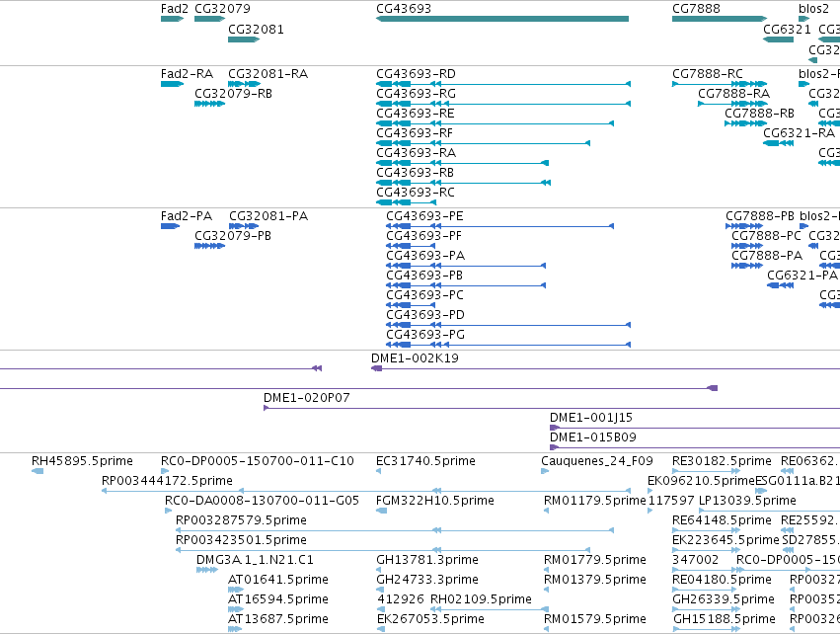This screenshot has height=634, width=840.
Task: Select the CG7888-RC transcript label
Action: tap(708, 74)
